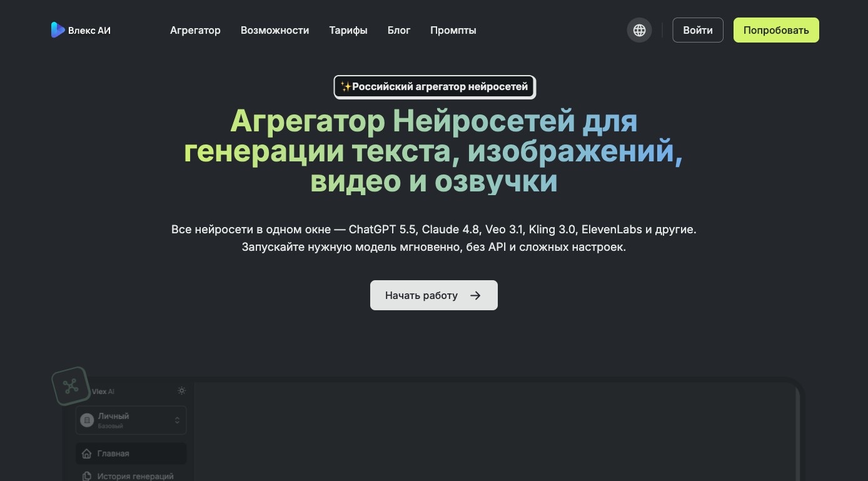Toggle the sun theme icon in preview
868x481 pixels.
(181, 390)
